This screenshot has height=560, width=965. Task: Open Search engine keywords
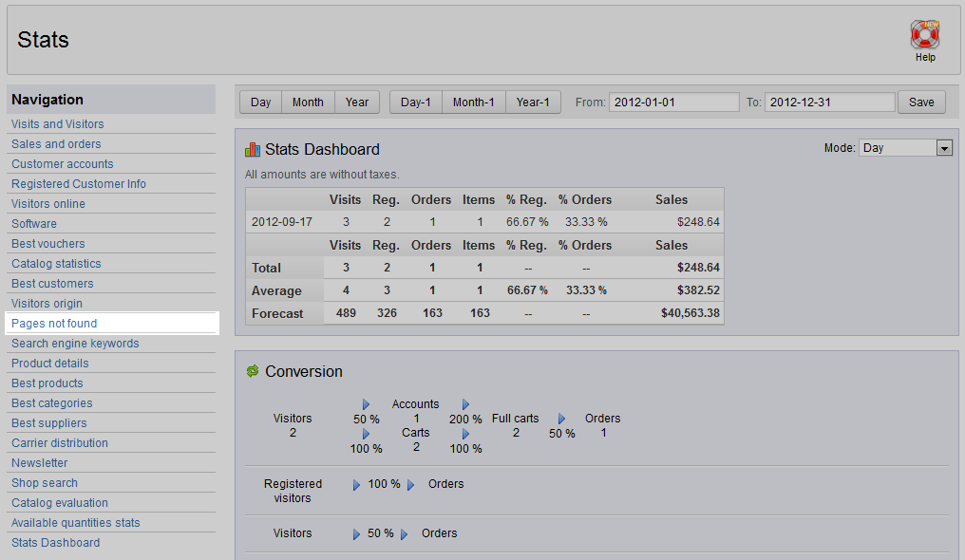(x=75, y=344)
